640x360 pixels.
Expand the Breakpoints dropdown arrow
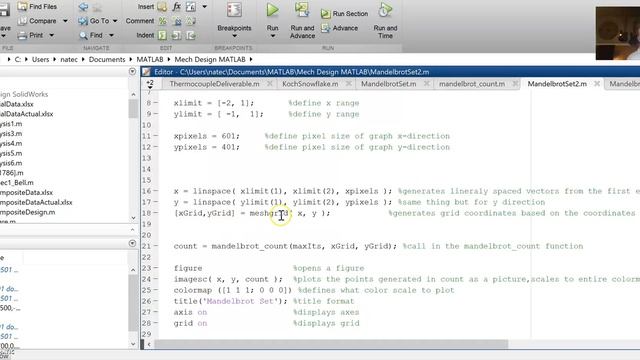(234, 36)
